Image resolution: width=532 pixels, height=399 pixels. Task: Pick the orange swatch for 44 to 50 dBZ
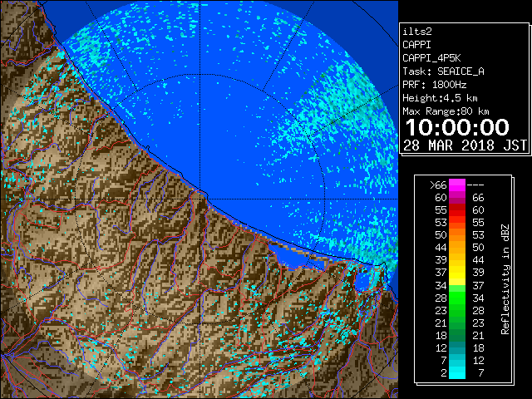click(457, 248)
